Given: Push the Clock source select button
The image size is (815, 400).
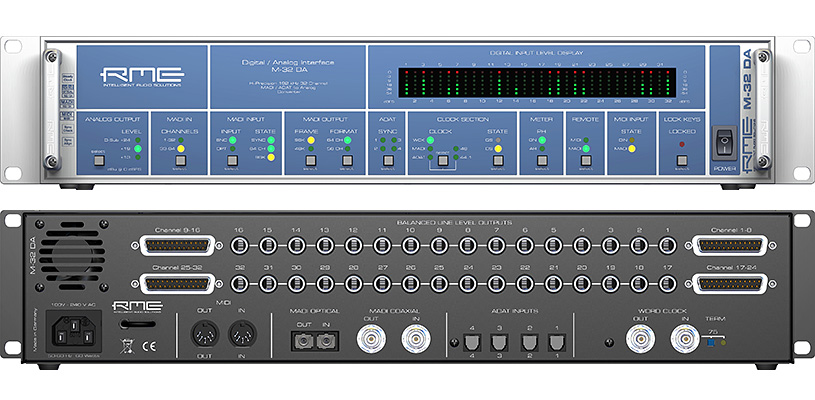Looking at the screenshot, I should [x=443, y=160].
